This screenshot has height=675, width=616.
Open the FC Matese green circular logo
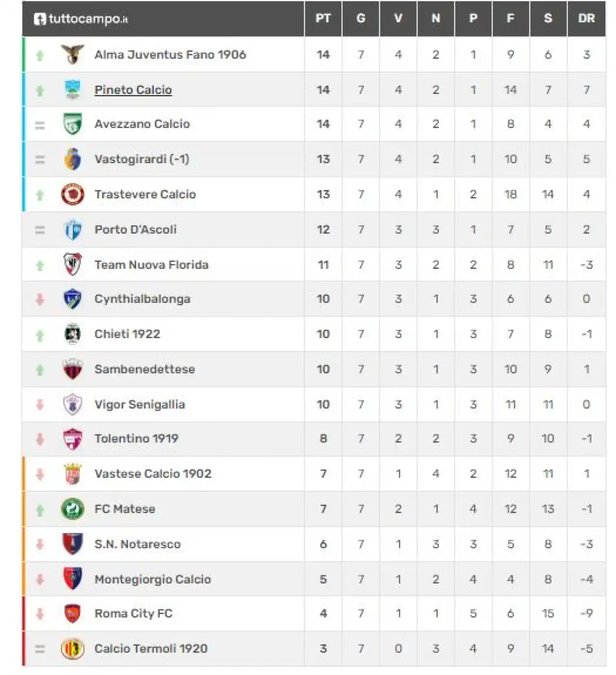(x=73, y=509)
